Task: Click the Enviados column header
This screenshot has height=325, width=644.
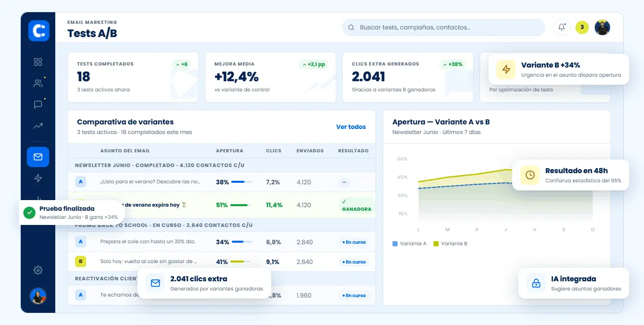Action: point(310,151)
